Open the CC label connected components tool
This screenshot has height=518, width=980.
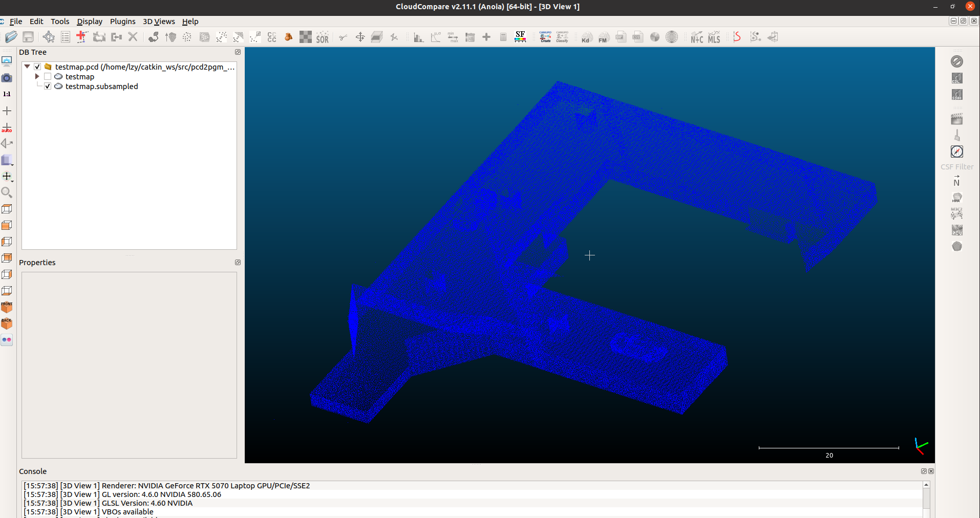coord(272,37)
